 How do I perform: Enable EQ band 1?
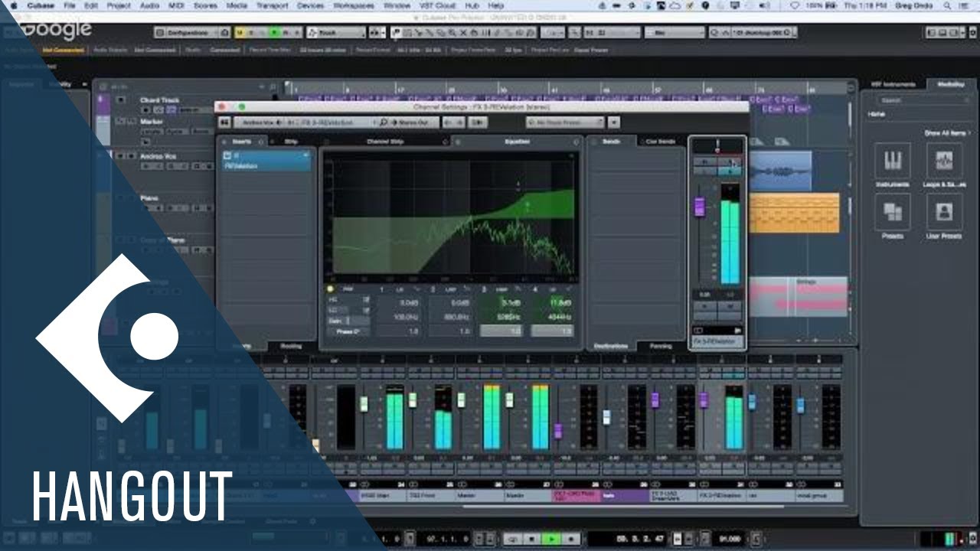click(x=381, y=289)
